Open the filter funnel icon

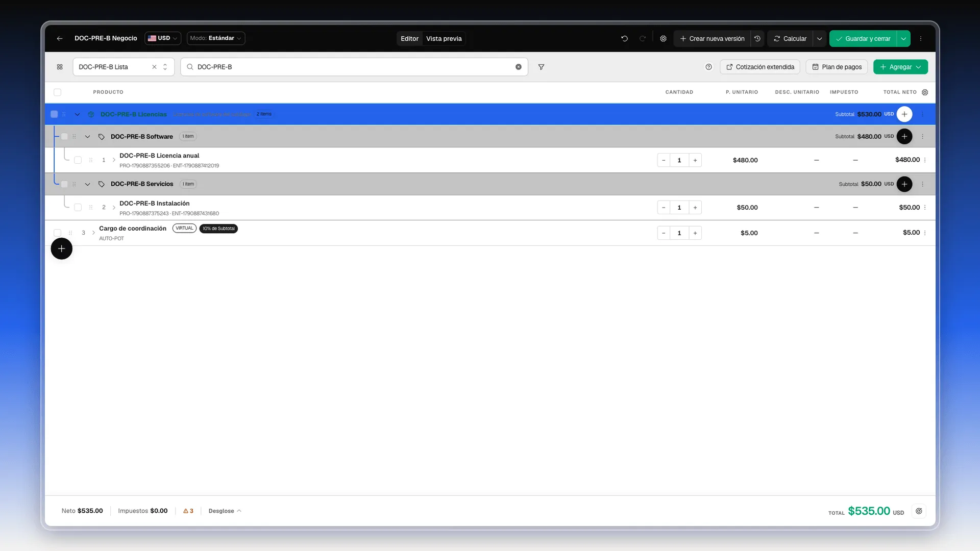[x=541, y=67]
